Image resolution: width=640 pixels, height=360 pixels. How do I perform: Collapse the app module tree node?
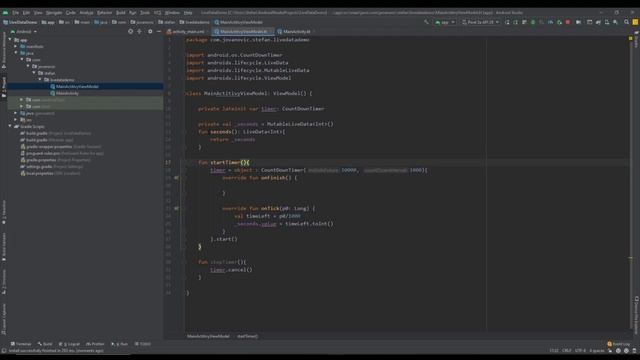point(10,40)
